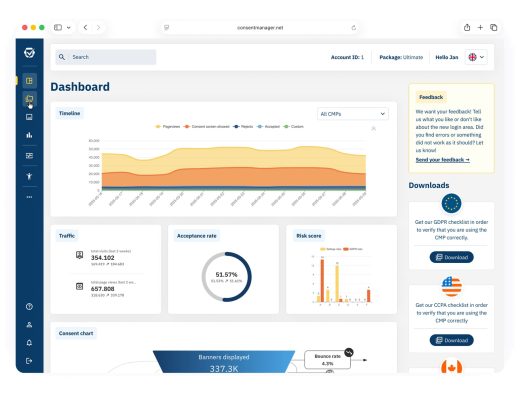Click the Package: Ultimate label
520x397 pixels.
401,57
